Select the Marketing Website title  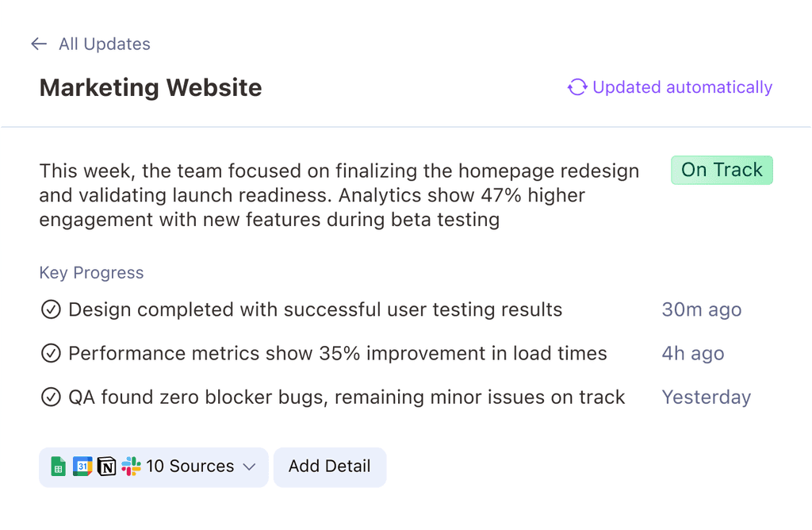[150, 87]
